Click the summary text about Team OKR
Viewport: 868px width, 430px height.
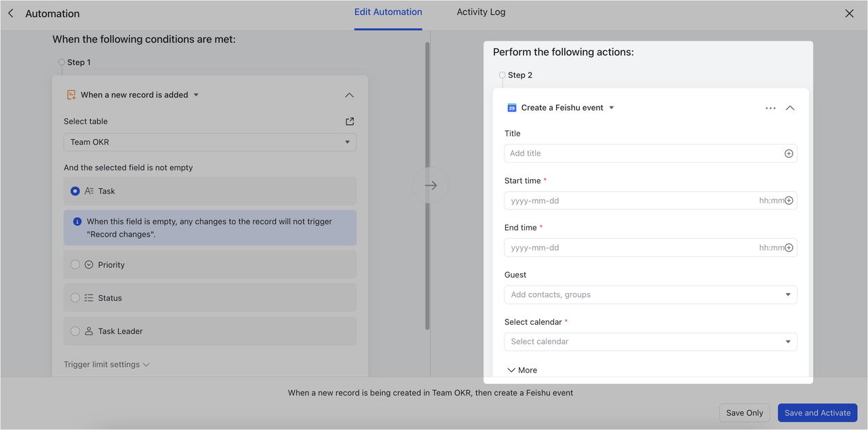[431, 393]
